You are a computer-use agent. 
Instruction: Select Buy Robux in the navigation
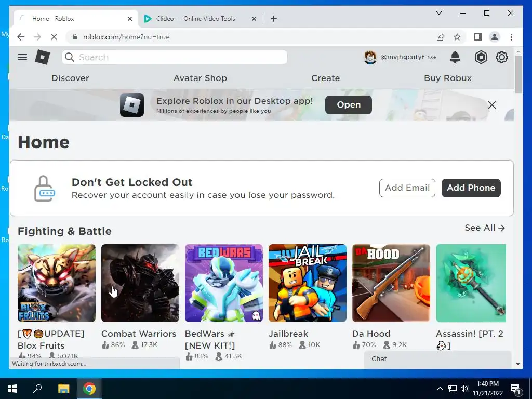(448, 78)
